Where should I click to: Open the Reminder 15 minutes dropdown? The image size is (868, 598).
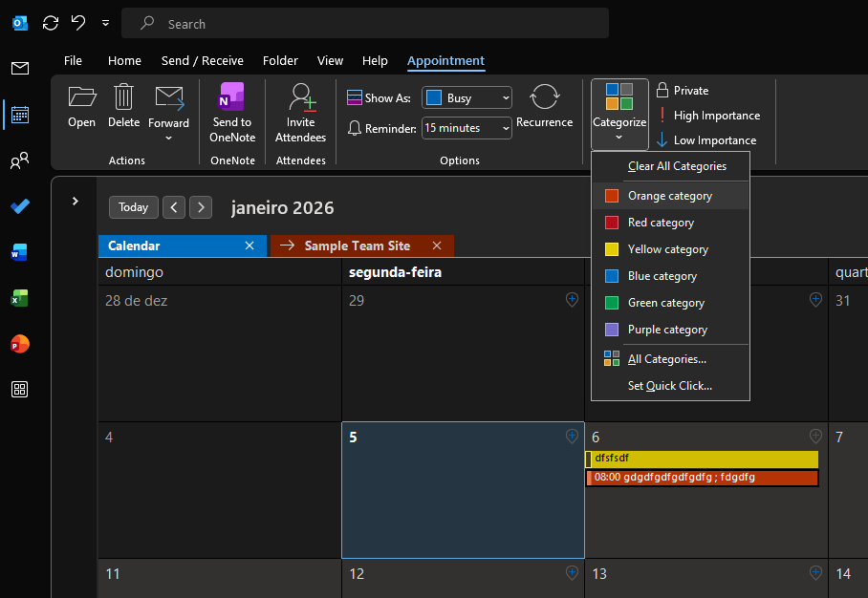point(467,128)
